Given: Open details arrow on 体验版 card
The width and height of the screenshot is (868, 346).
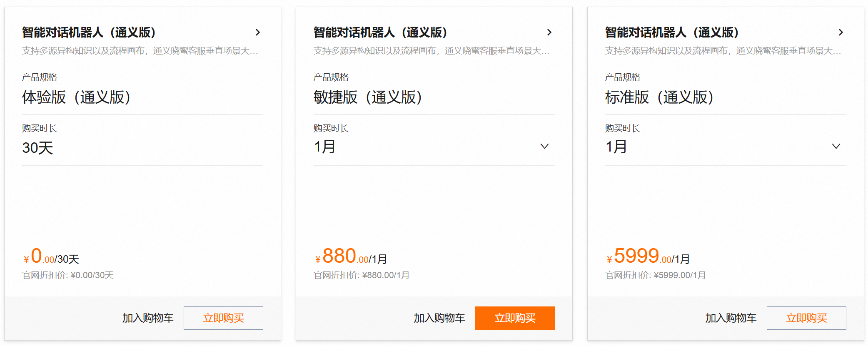Looking at the screenshot, I should tap(258, 32).
